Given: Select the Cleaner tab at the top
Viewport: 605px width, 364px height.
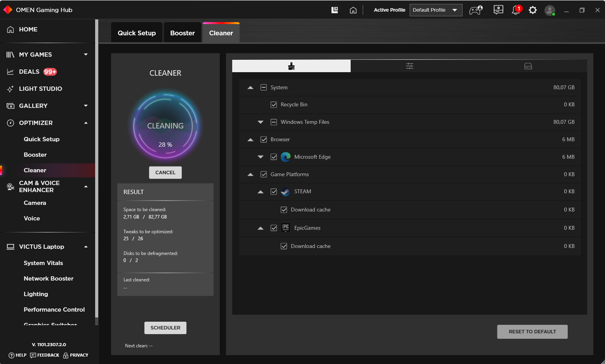Looking at the screenshot, I should click(221, 33).
